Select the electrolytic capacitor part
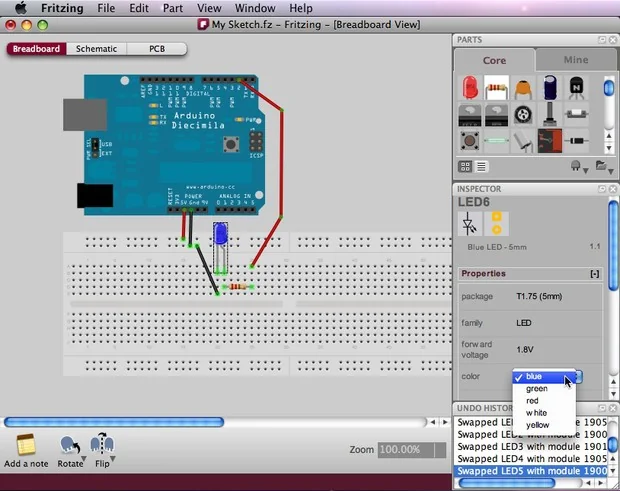This screenshot has height=491, width=620. click(x=550, y=88)
